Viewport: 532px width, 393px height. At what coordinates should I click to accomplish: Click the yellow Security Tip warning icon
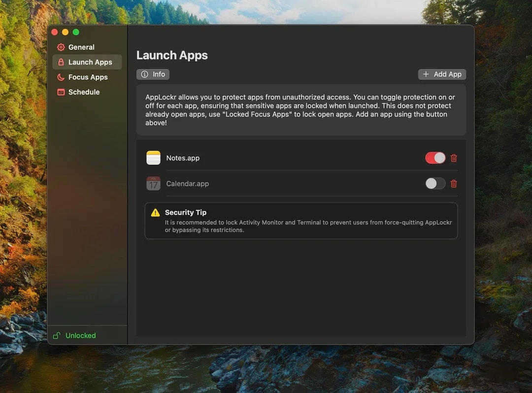[155, 213]
